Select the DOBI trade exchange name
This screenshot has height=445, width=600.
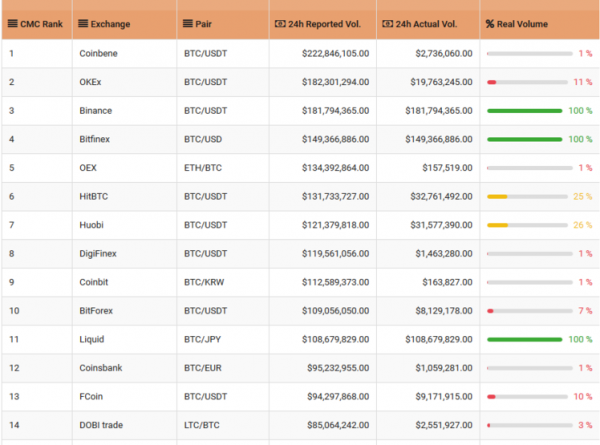(101, 425)
